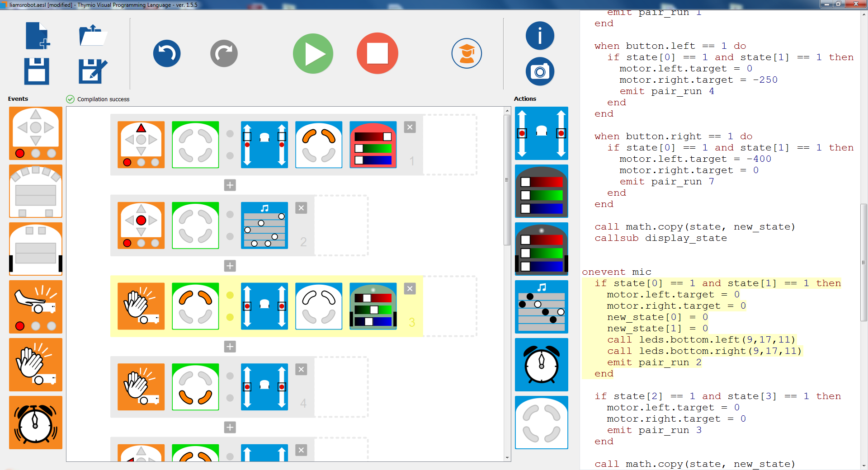Click 'when button.left == 1 do' line
Image resolution: width=868 pixels, height=470 pixels.
(670, 46)
